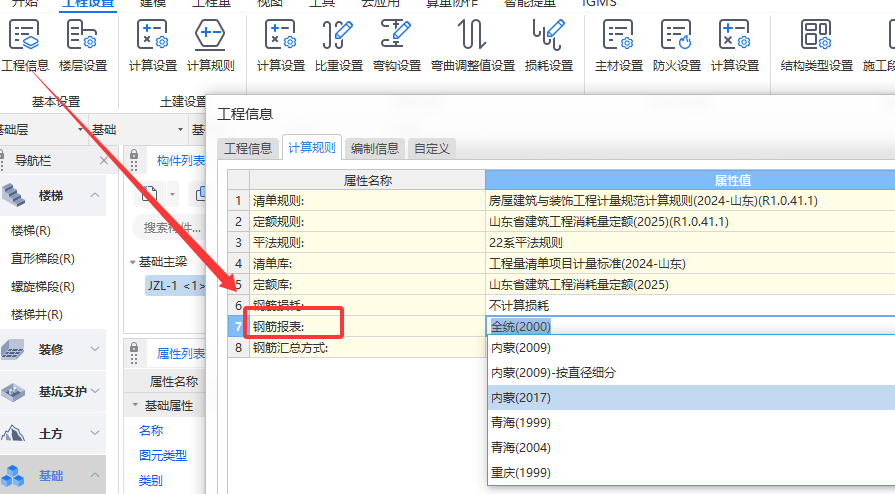Click the 基础 category icon in navigation
Image resolution: width=895 pixels, height=494 pixels.
point(13,475)
